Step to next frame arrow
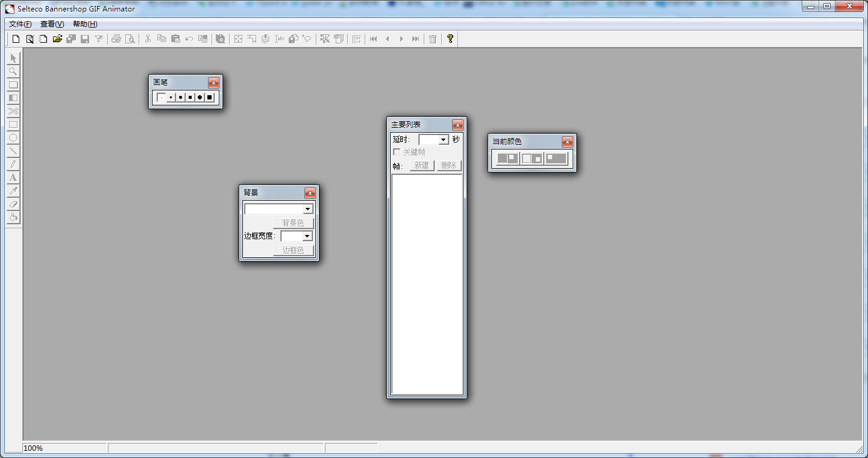The height and width of the screenshot is (458, 868). click(x=401, y=39)
